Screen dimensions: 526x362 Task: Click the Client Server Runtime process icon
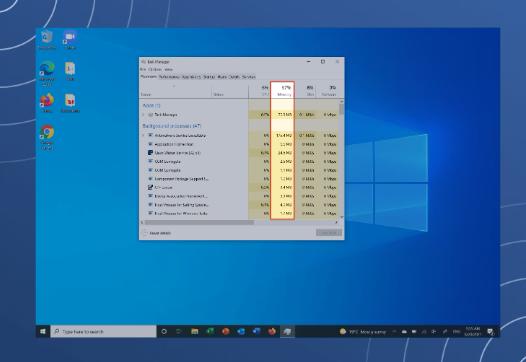[x=150, y=153]
